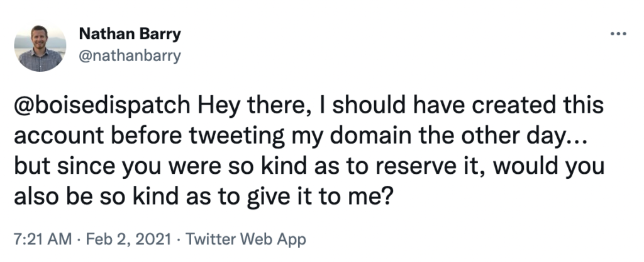Click the @nathanbarry handle
Image resolution: width=644 pixels, height=262 pixels.
[x=130, y=56]
